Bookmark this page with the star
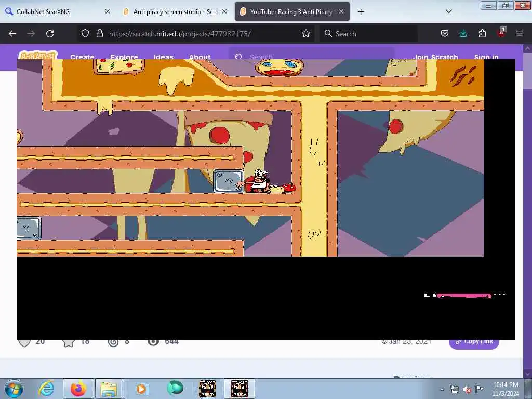The height and width of the screenshot is (399, 532). click(x=306, y=33)
